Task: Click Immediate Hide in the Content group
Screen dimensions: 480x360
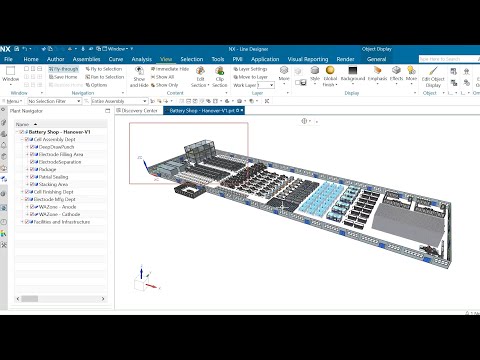Action: pyautogui.click(x=170, y=69)
